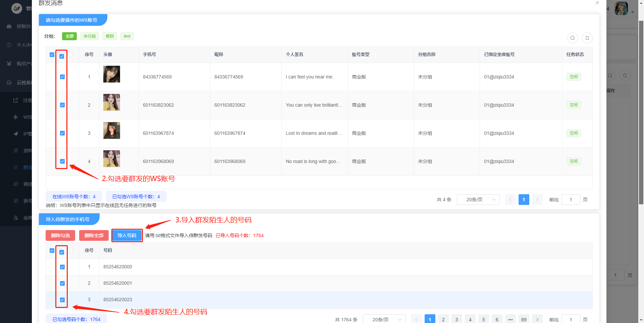The image size is (644, 323).
Task: Go to page 2 of number list
Action: click(443, 319)
